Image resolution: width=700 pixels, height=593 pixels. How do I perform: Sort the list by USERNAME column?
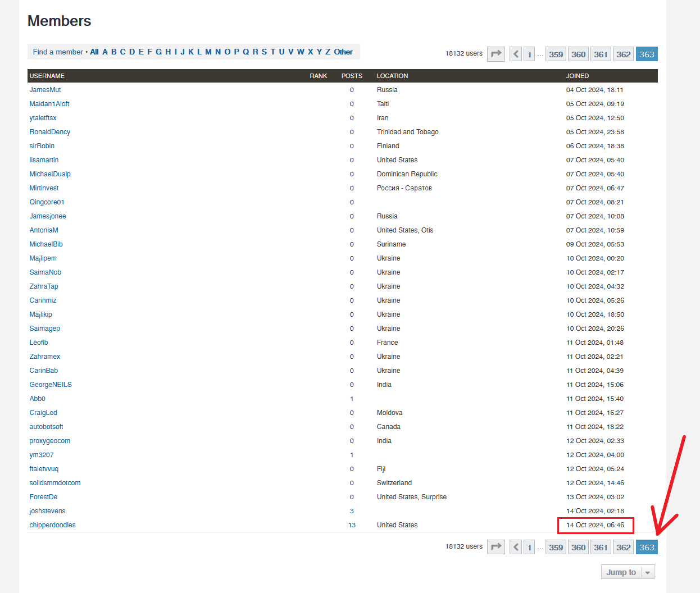[x=47, y=75]
